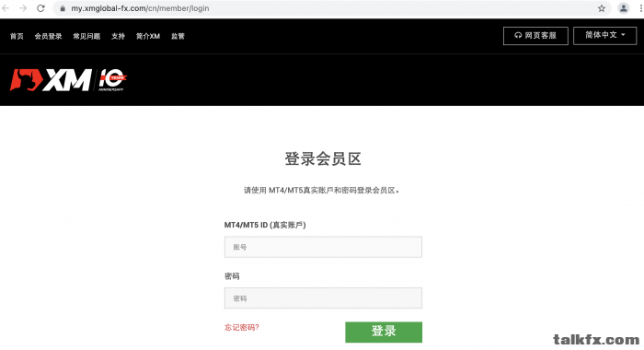Click the 账号 account ID input field
The height and width of the screenshot is (350, 644).
[323, 247]
